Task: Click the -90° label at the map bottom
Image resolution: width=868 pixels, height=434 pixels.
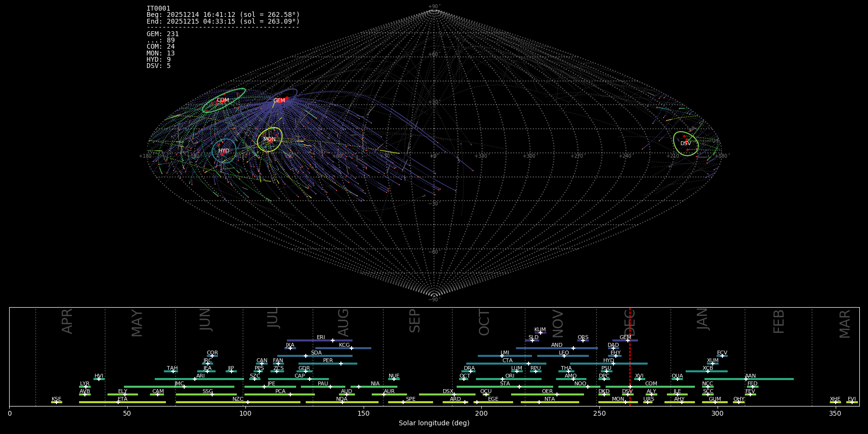Action: point(434,300)
